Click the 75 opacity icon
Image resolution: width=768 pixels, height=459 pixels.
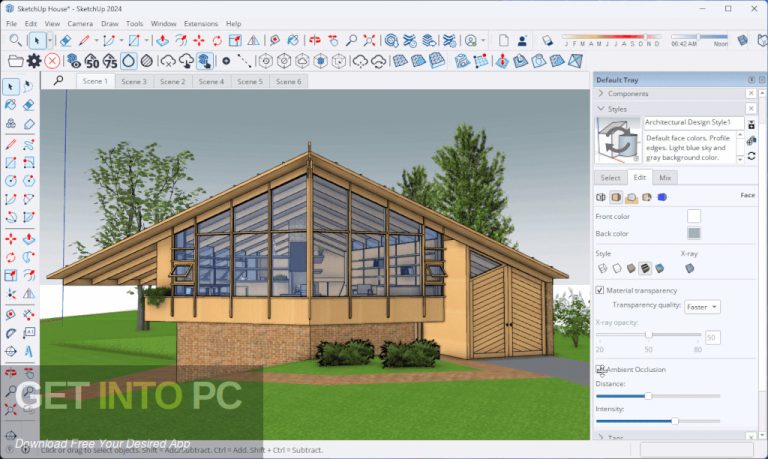(x=110, y=62)
